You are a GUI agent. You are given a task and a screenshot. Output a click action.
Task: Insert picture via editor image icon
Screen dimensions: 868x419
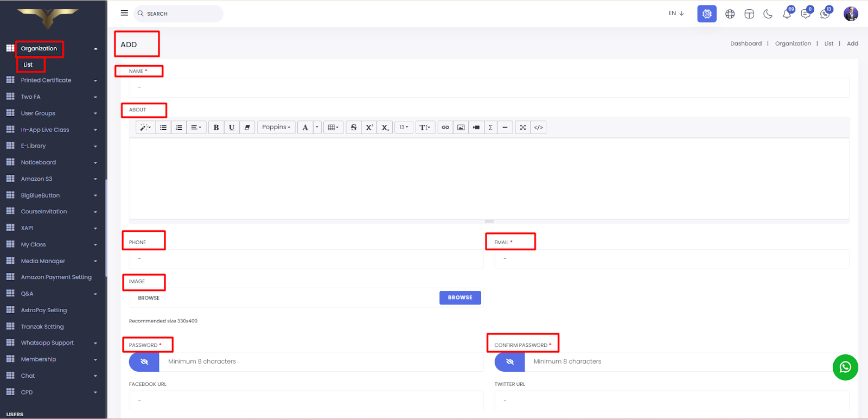click(461, 128)
